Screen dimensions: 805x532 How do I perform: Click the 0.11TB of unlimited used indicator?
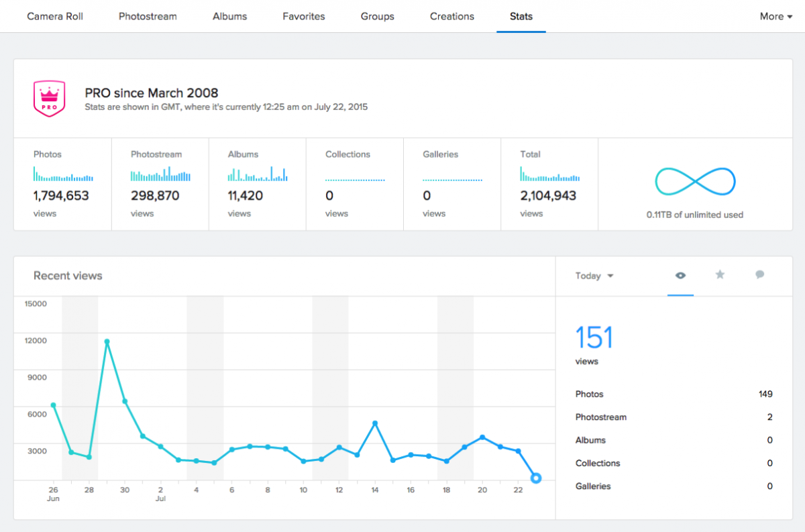point(695,215)
